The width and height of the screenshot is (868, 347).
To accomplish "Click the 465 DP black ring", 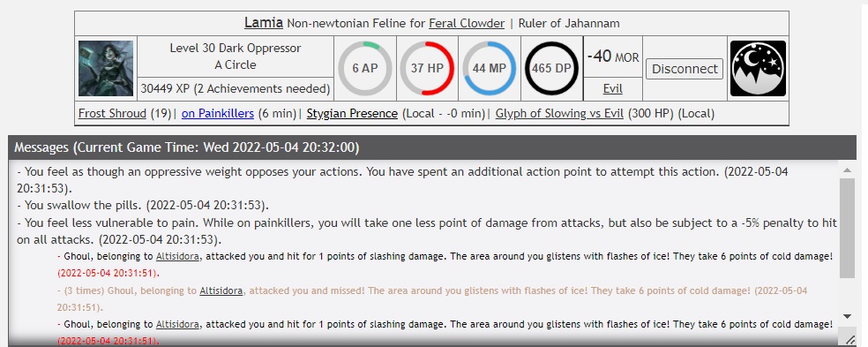I will 551,68.
